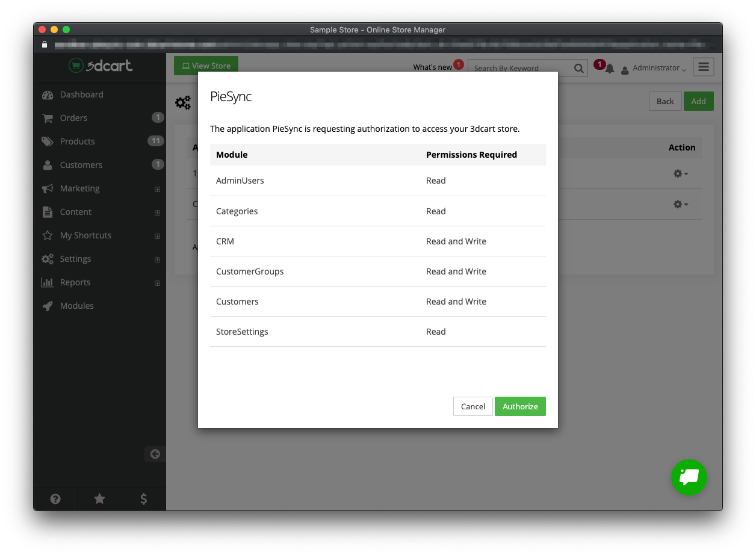Click the Dashboard gauge icon
The image size is (756, 555).
click(48, 95)
